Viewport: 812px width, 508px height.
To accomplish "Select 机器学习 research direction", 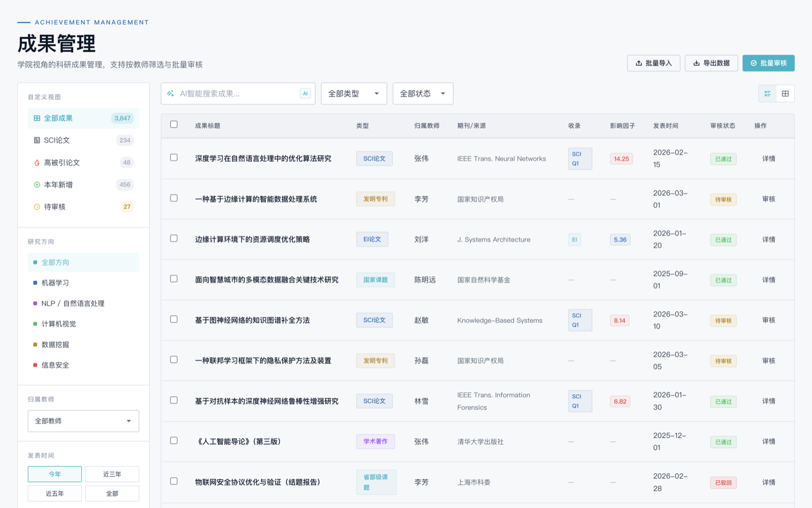I will (55, 284).
